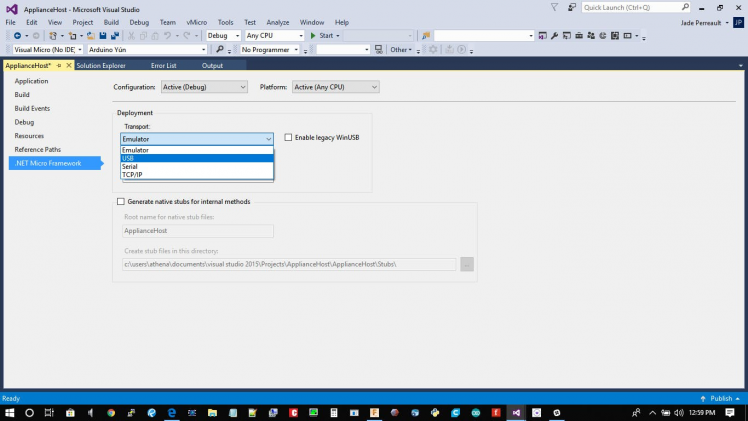Click the feedback icon beside Quick Launch
Viewport: 748px width, 421px height.
click(569, 7)
